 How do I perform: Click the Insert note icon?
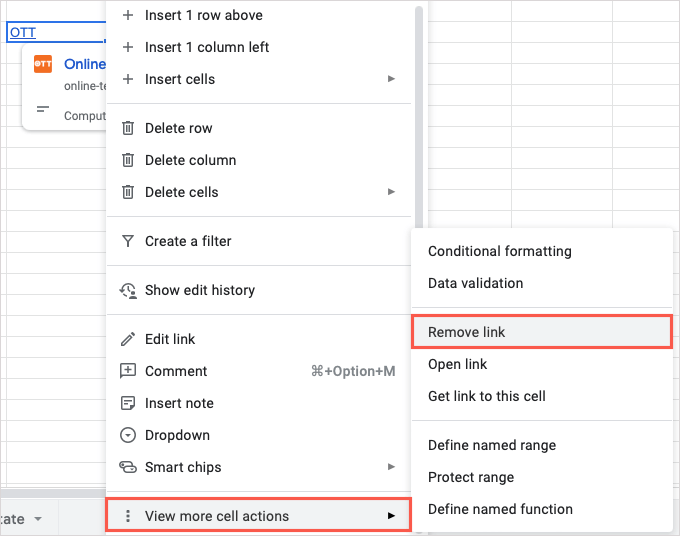(127, 403)
